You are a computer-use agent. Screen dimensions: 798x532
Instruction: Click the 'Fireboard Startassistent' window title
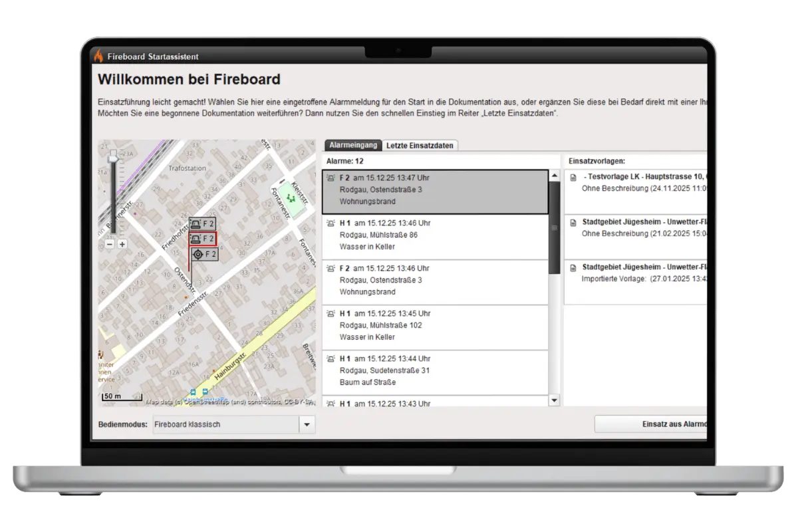pos(153,57)
